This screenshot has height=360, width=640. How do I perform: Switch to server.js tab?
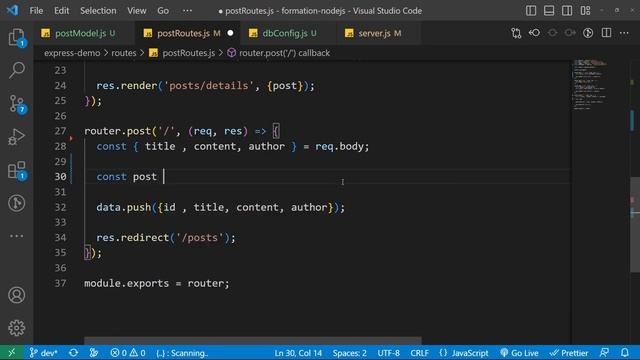(379, 33)
